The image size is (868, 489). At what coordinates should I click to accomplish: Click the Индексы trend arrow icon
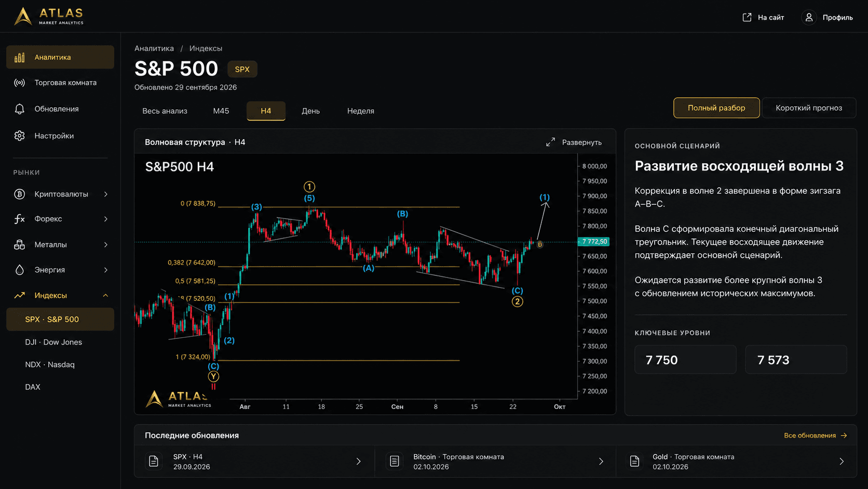(20, 295)
